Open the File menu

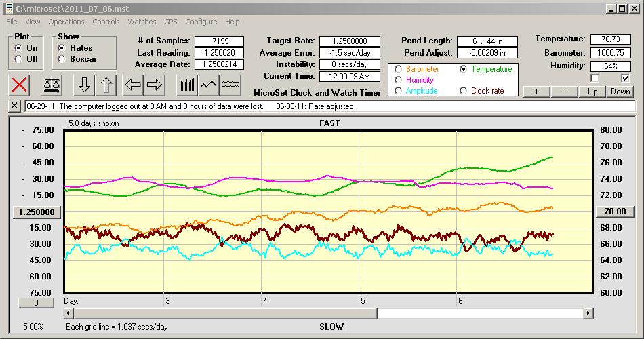(x=12, y=22)
